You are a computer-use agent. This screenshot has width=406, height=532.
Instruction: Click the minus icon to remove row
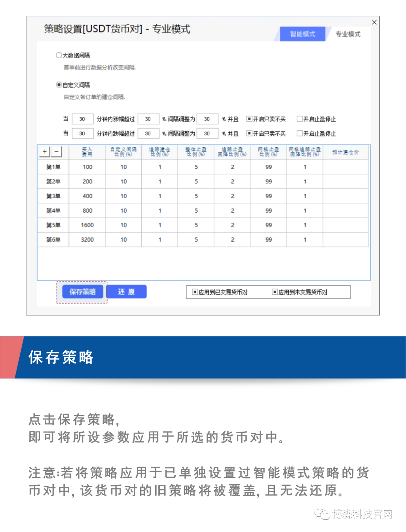[x=56, y=152]
